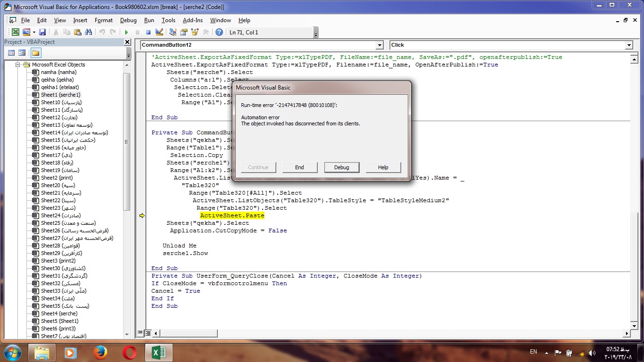The image size is (644, 362).
Task: Click the green Run Sub/UserForm icon
Action: tap(126, 32)
